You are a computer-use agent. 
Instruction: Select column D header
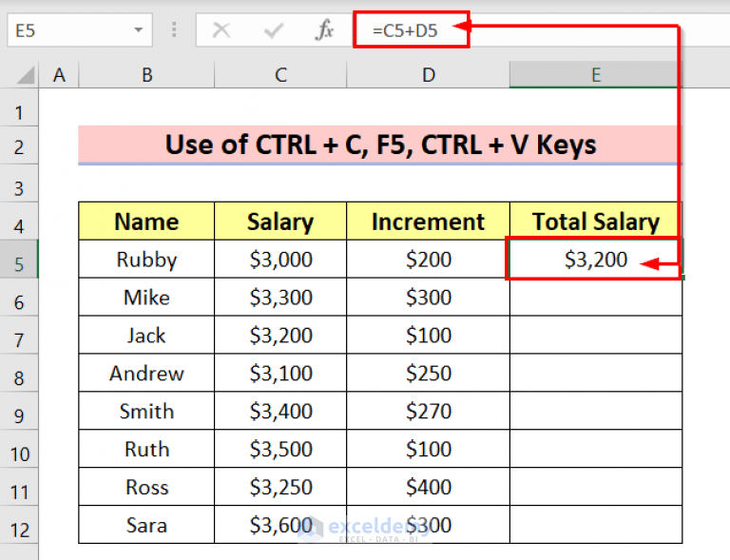click(429, 74)
